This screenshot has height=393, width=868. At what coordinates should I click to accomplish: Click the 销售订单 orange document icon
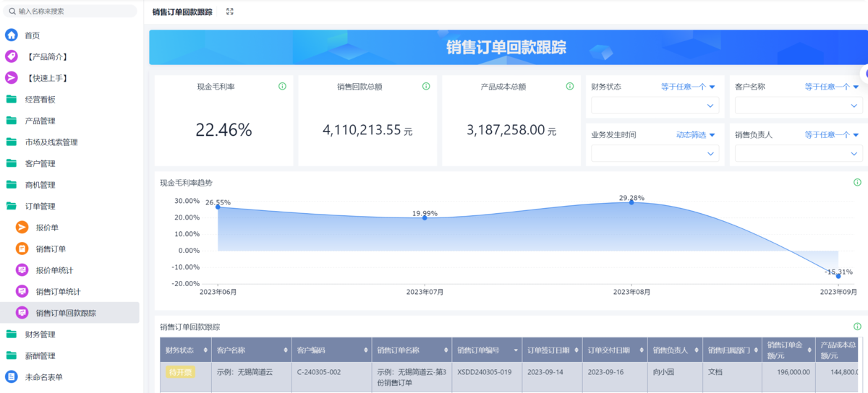(x=22, y=249)
